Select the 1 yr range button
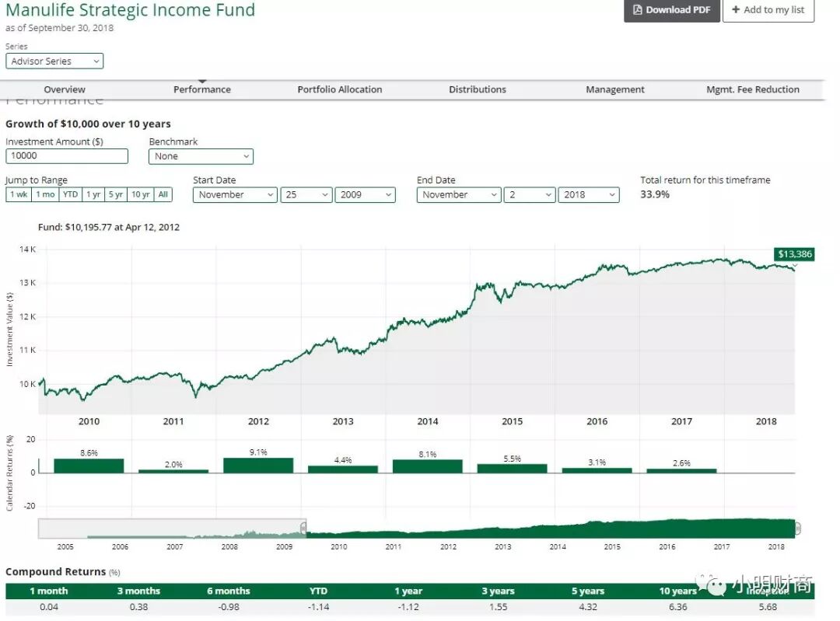The width and height of the screenshot is (840, 621). click(94, 194)
